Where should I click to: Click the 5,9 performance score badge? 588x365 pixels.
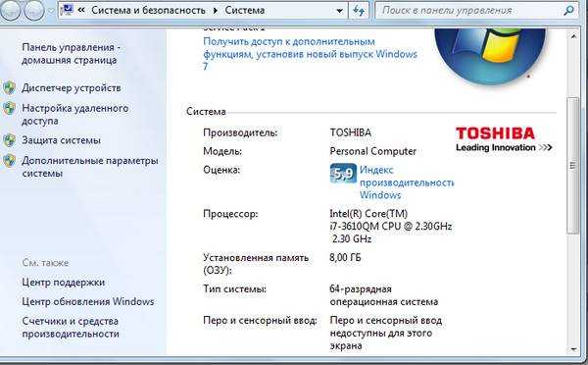343,173
